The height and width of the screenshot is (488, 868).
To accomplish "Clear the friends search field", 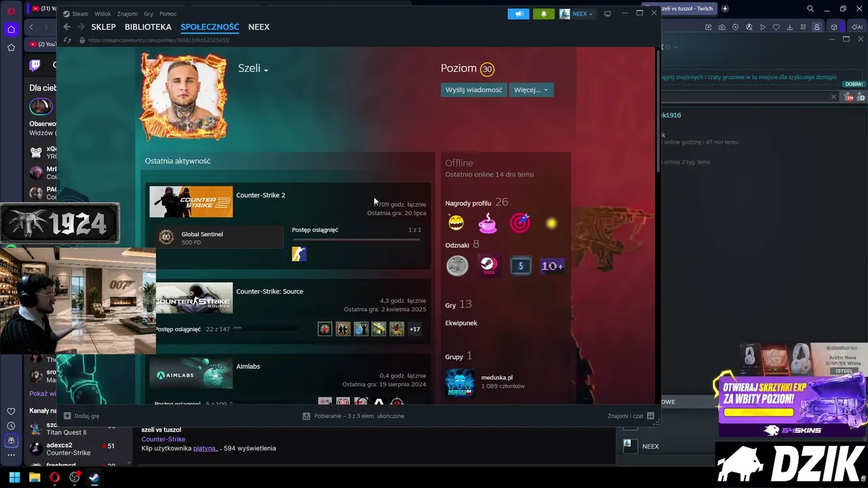I will [x=833, y=97].
